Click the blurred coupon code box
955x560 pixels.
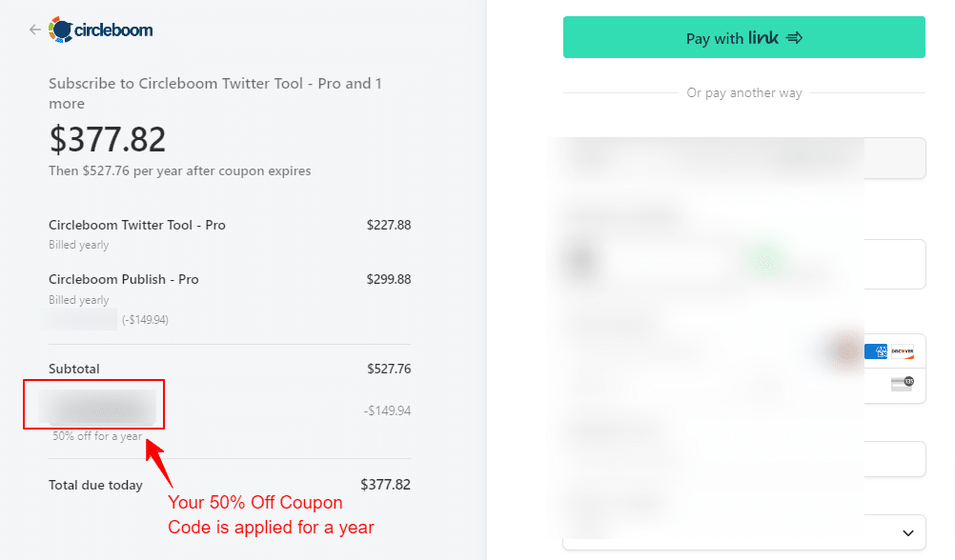tap(97, 407)
